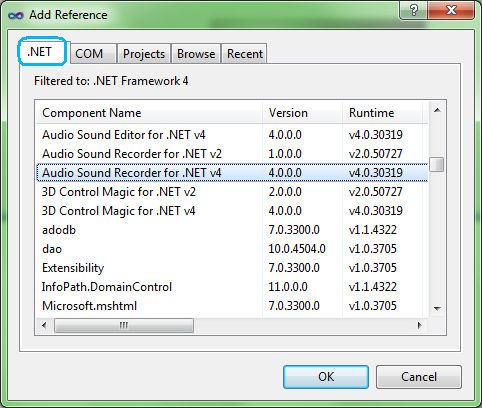
Task: Switch to the COM tab
Action: point(93,54)
